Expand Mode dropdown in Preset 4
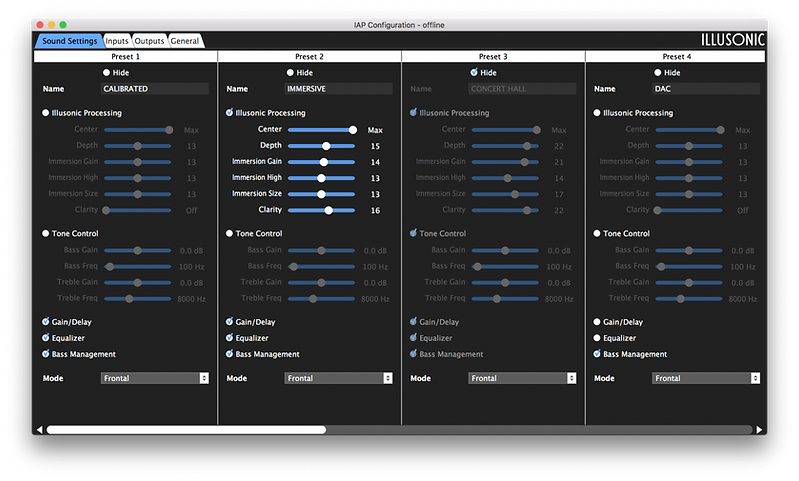Image resolution: width=799 pixels, height=481 pixels. [x=707, y=378]
